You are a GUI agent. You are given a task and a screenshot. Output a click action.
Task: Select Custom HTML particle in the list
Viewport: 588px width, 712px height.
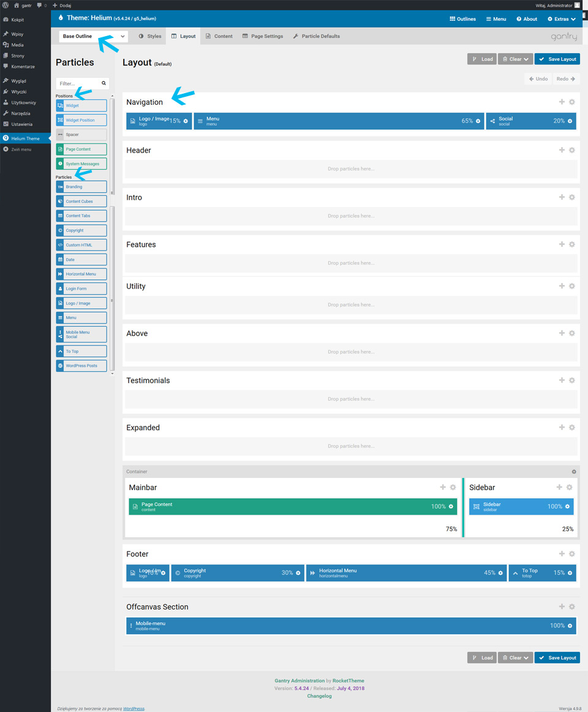click(81, 245)
